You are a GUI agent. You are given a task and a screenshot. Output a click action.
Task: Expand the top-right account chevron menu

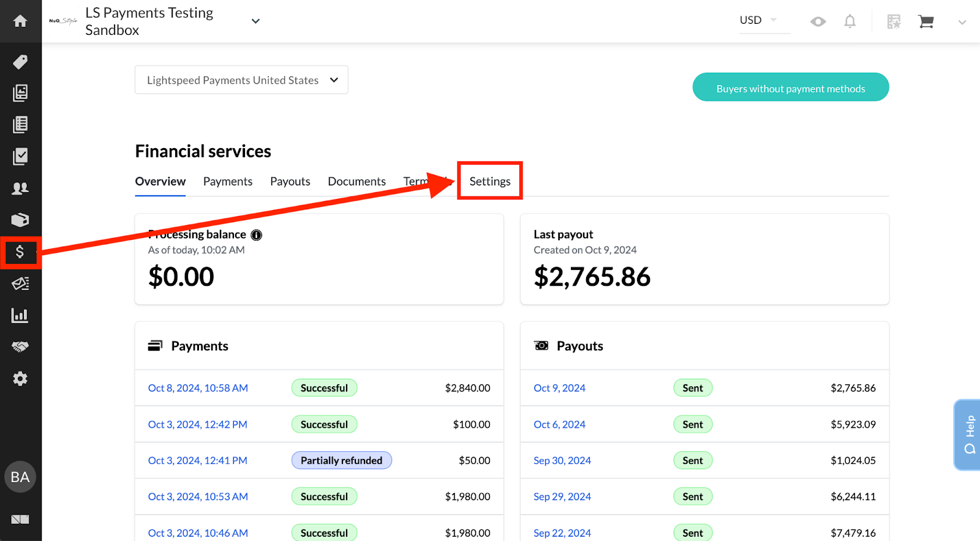(962, 23)
